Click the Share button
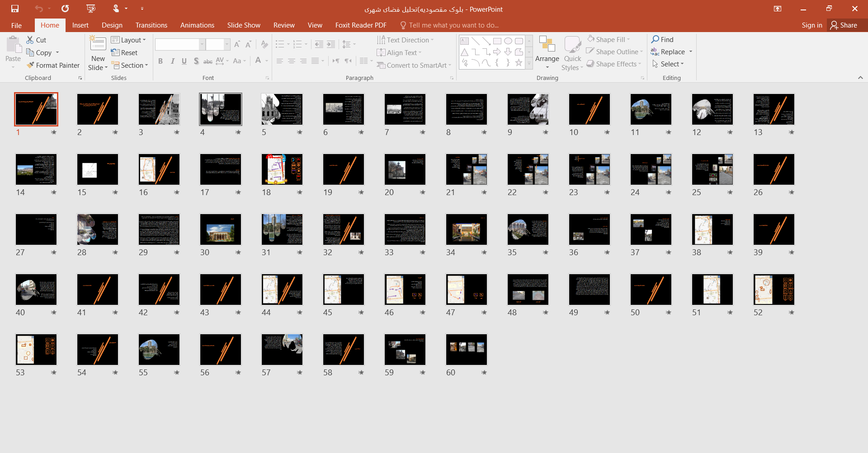This screenshot has height=453, width=868. click(x=844, y=25)
